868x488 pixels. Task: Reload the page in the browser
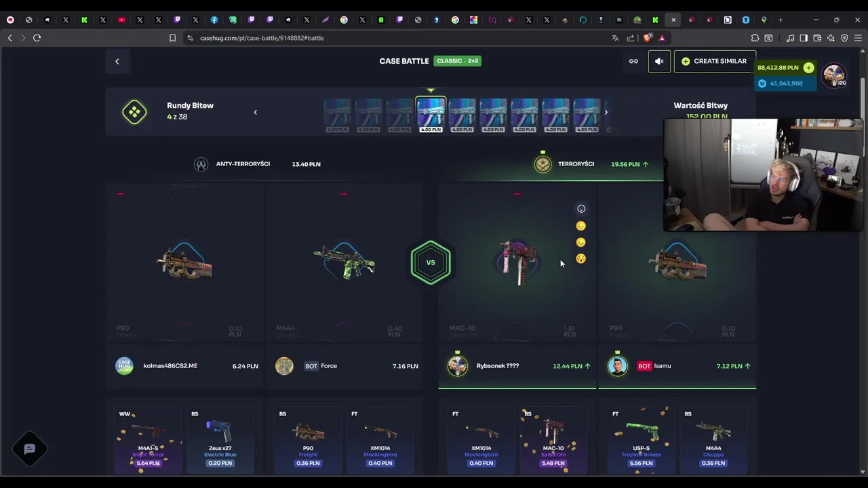pyautogui.click(x=37, y=38)
